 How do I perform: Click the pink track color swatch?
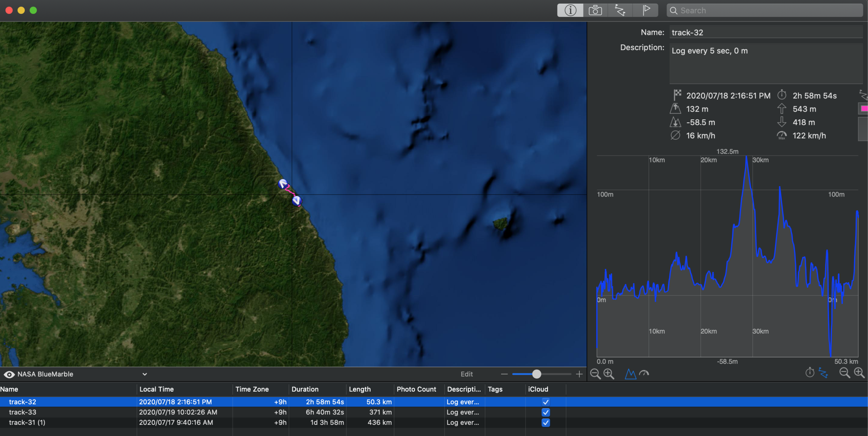(x=864, y=109)
